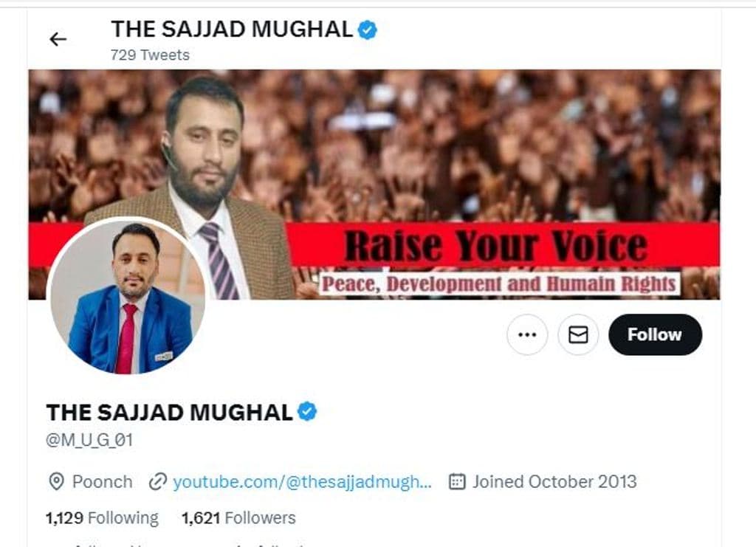Click the Poonch location text
Viewport: 756px width, 547px height.
[102, 482]
